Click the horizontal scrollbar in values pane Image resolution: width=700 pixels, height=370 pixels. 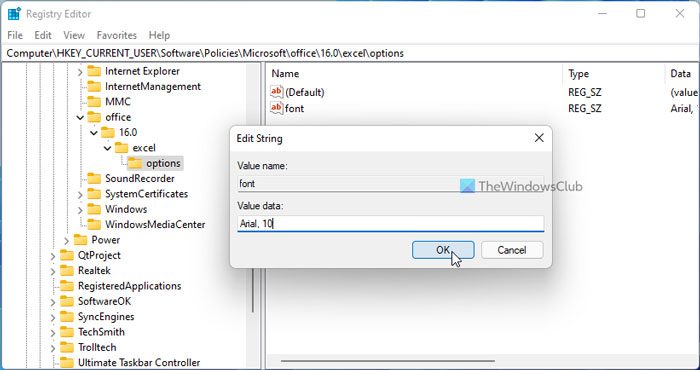coord(388,361)
